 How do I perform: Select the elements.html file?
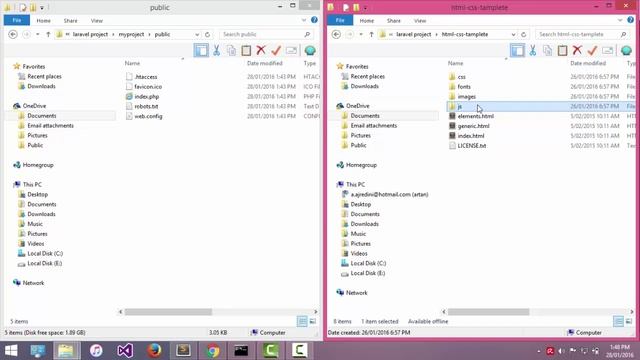point(476,116)
